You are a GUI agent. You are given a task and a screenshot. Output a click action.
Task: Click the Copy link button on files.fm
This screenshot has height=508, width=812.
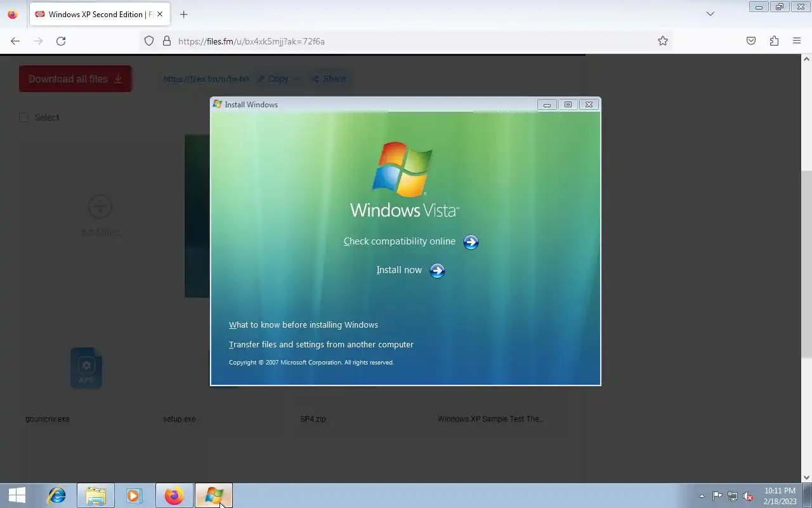pos(278,79)
